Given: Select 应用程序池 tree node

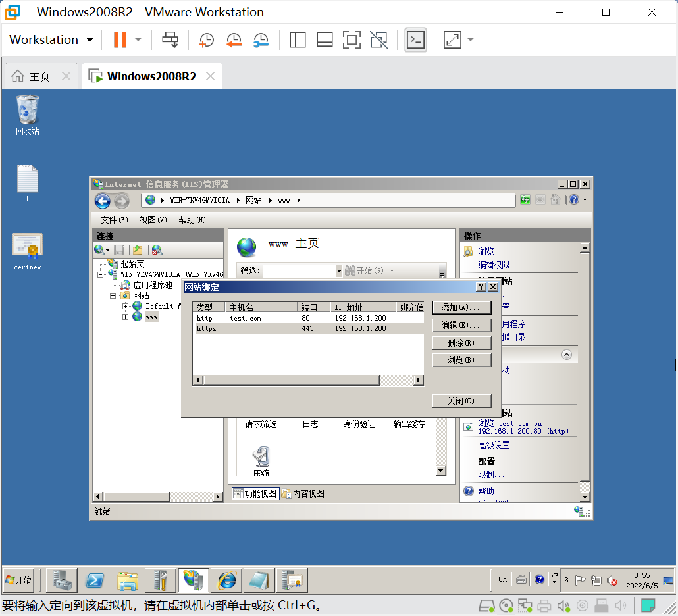Looking at the screenshot, I should 153,286.
